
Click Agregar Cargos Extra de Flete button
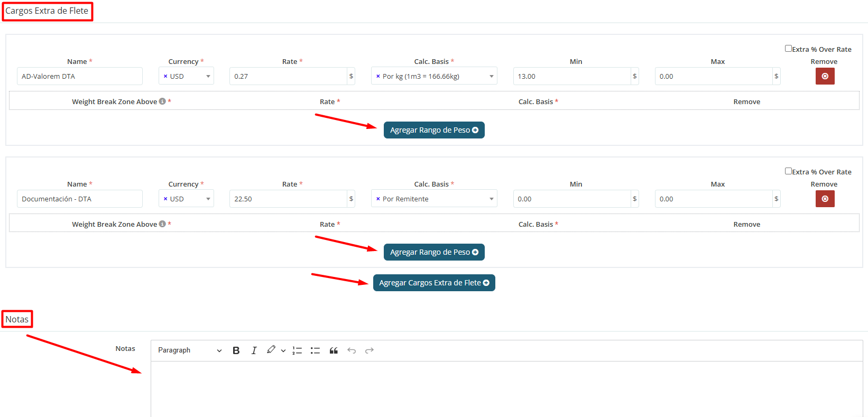click(x=434, y=283)
